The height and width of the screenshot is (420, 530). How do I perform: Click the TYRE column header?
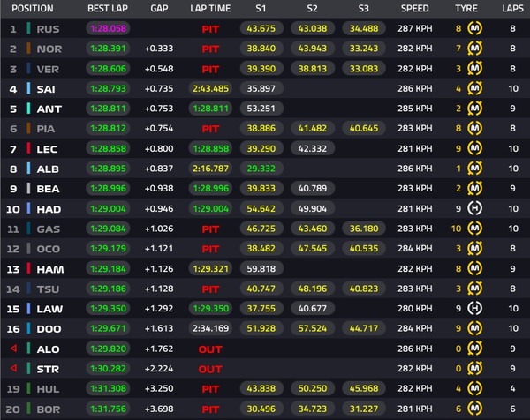point(466,9)
